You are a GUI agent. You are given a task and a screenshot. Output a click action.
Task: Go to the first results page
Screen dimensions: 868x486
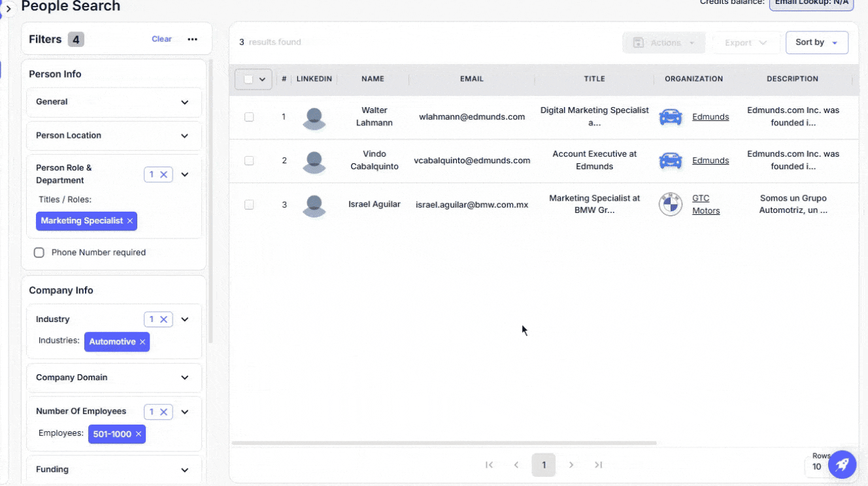(489, 465)
